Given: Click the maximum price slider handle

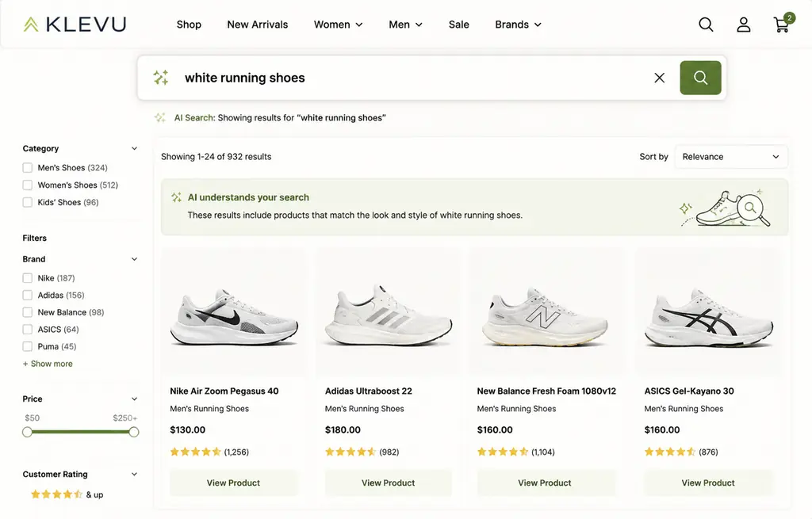Looking at the screenshot, I should pos(133,432).
